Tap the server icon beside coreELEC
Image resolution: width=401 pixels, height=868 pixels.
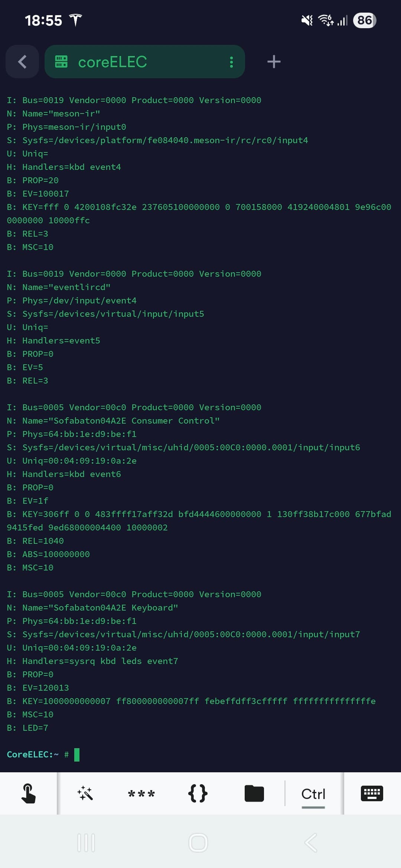pos(61,62)
